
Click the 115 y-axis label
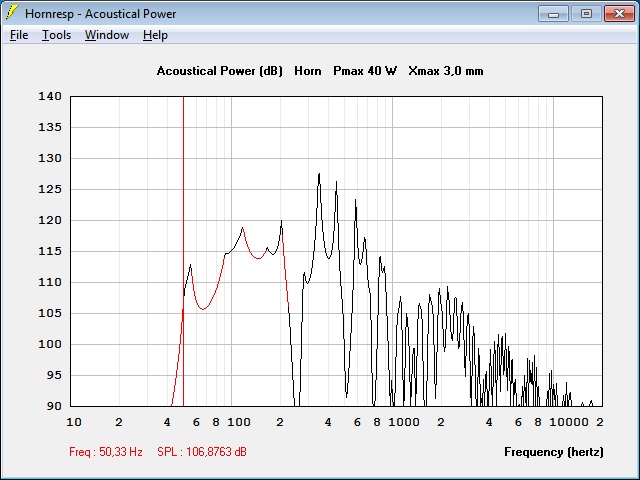click(x=50, y=251)
